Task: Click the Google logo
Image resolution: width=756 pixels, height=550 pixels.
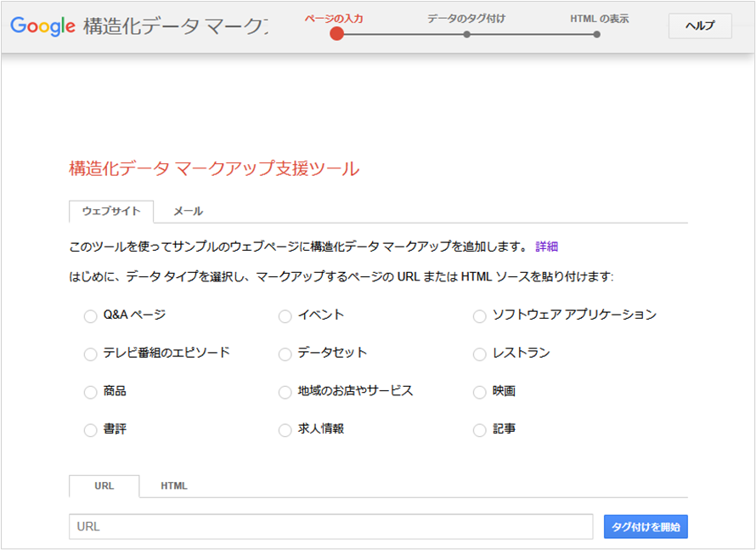Action: pyautogui.click(x=42, y=26)
